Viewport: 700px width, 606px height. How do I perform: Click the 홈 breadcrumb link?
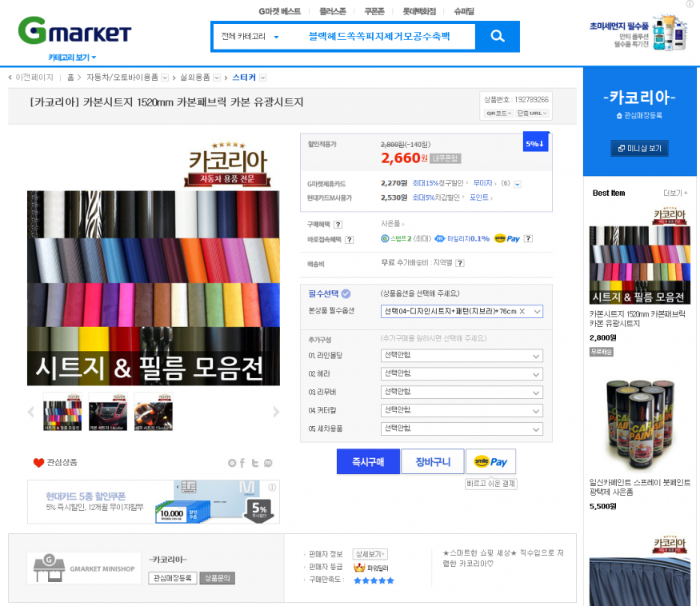[x=70, y=78]
